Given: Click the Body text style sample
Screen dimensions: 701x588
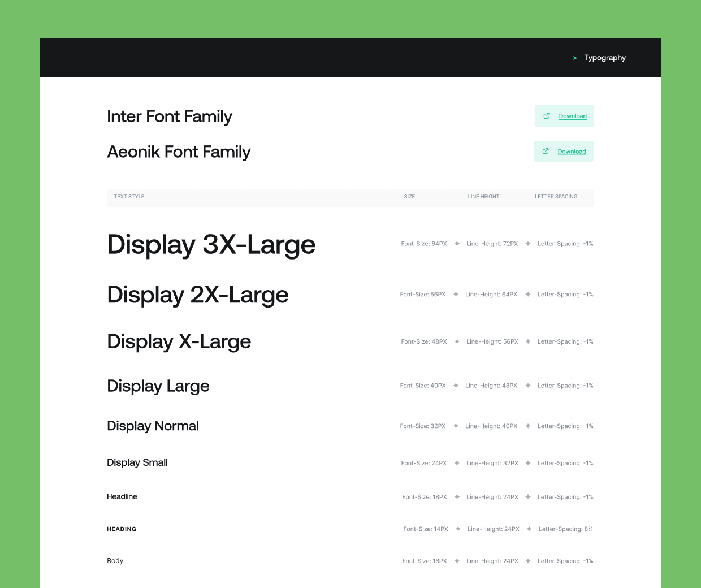Looking at the screenshot, I should coord(115,561).
